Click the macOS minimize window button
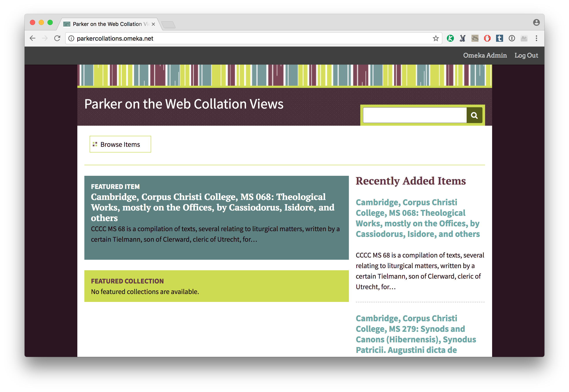This screenshot has width=569, height=392. click(x=41, y=22)
